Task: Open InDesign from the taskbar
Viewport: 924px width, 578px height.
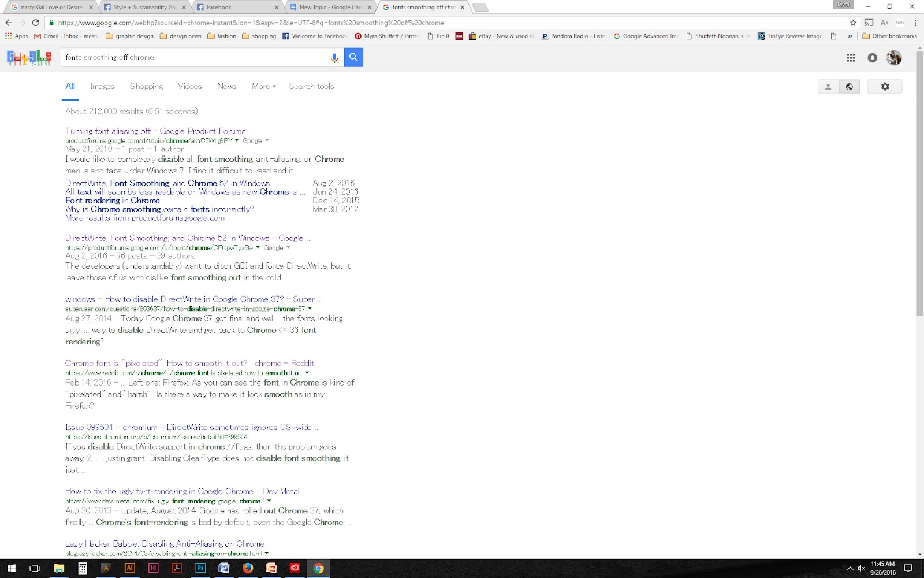Action: [x=153, y=568]
